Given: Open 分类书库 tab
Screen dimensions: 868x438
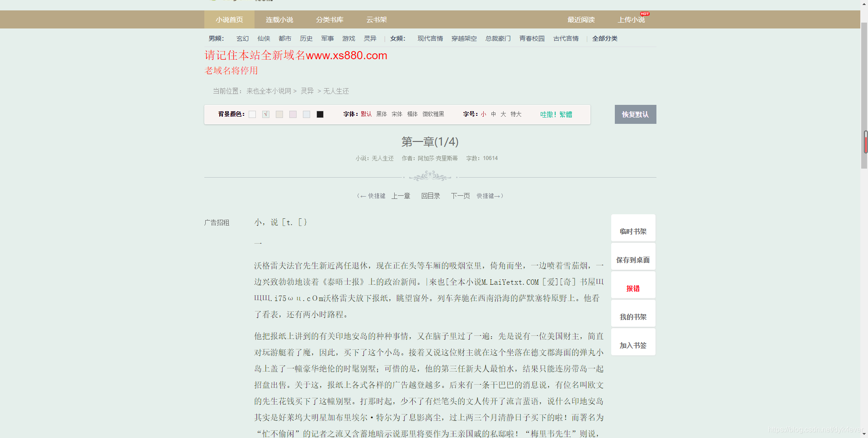Looking at the screenshot, I should pyautogui.click(x=330, y=19).
